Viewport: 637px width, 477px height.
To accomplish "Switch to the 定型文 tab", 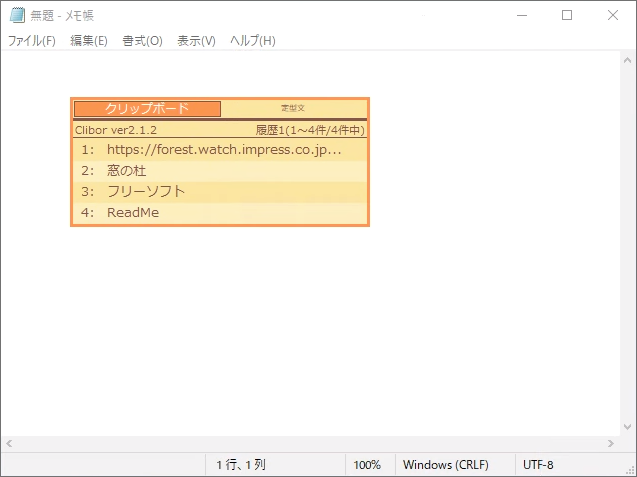I will pyautogui.click(x=293, y=108).
